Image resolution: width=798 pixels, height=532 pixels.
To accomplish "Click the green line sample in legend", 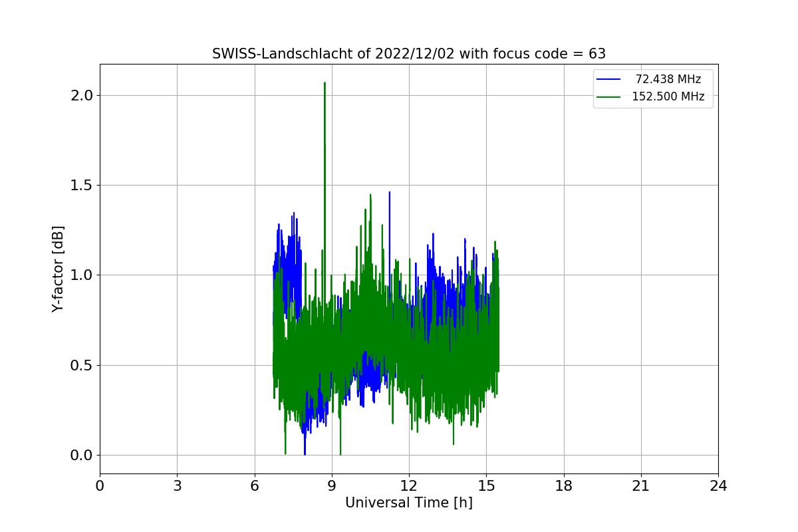I will point(608,97).
